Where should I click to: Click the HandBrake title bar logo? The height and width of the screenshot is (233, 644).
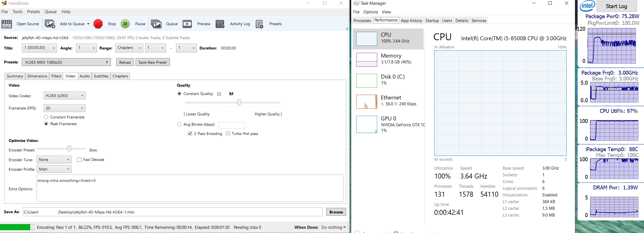(4, 3)
